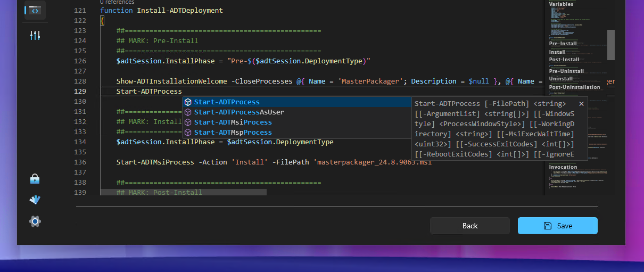Open the gear settings sidebar icon
Screen dimensions: 644x272
(x=35, y=221)
